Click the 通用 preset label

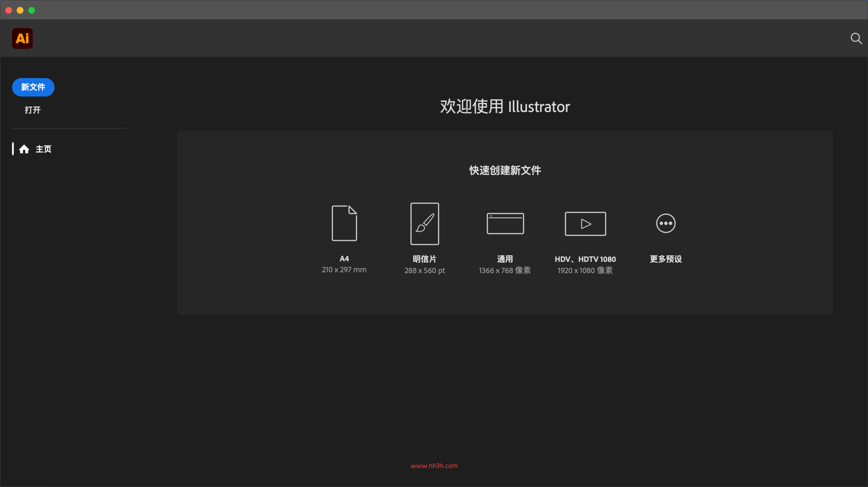coord(505,259)
